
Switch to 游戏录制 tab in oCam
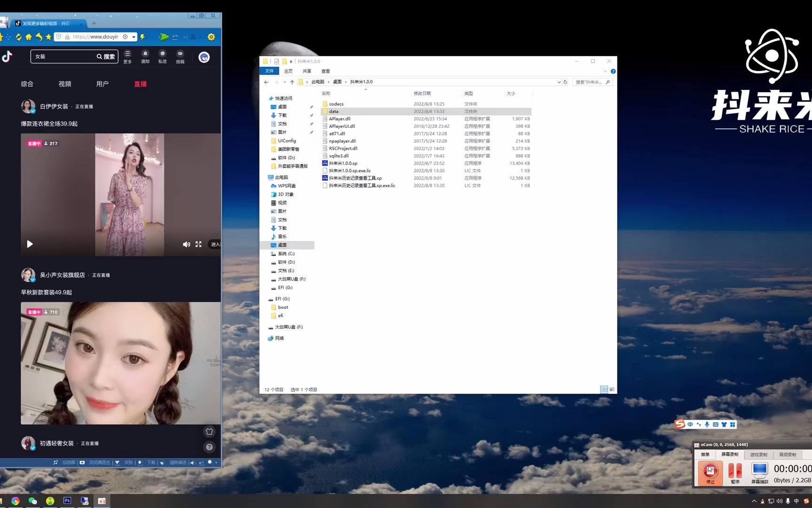758,454
